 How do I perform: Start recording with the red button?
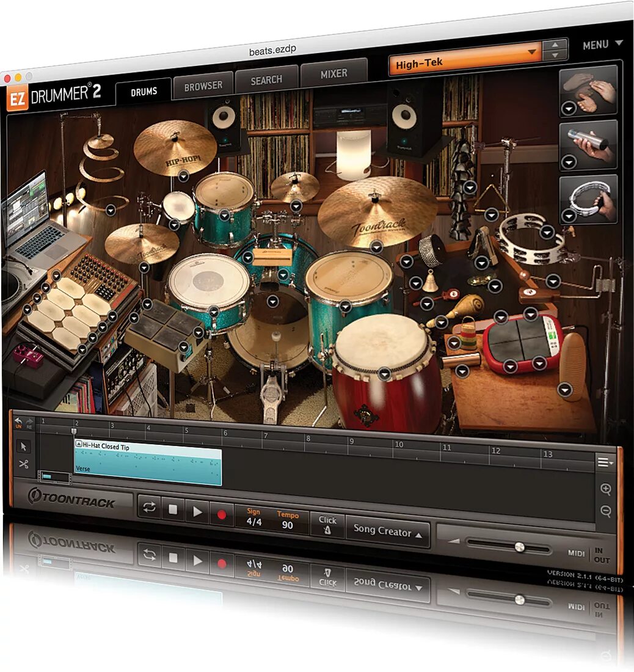pos(222,514)
